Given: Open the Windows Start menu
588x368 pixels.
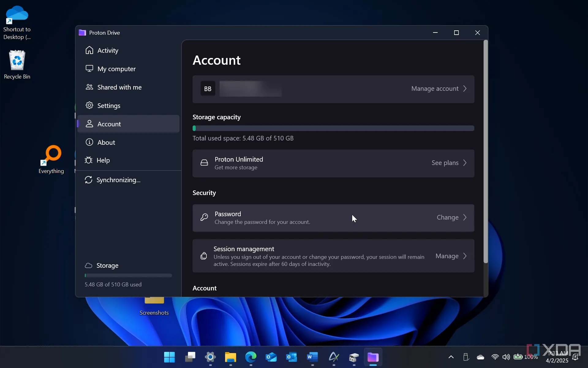Looking at the screenshot, I should 169,357.
